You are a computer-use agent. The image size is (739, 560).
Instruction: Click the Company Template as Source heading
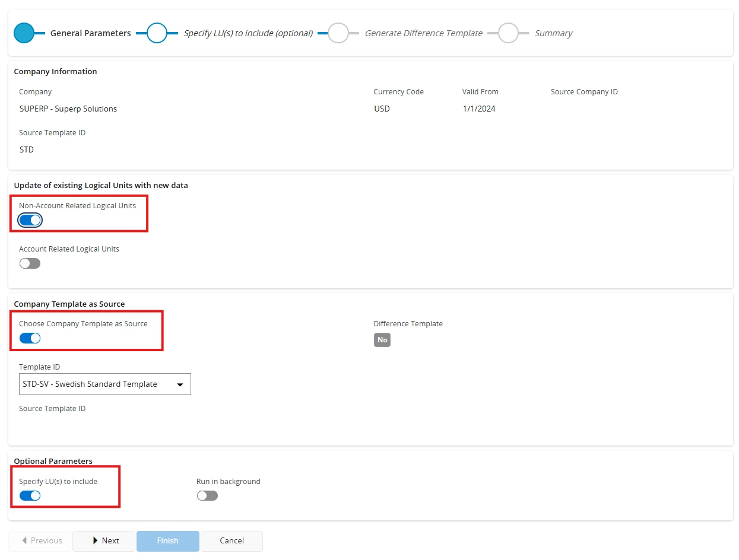click(x=69, y=304)
